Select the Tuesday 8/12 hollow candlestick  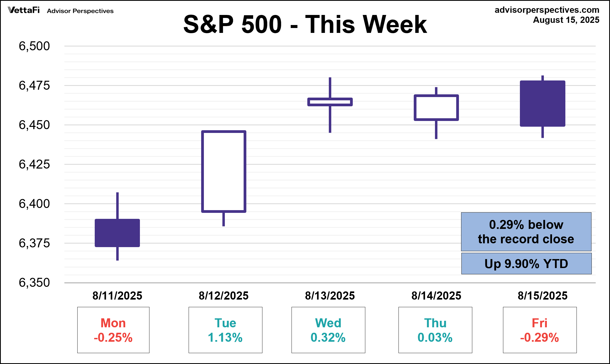(224, 172)
